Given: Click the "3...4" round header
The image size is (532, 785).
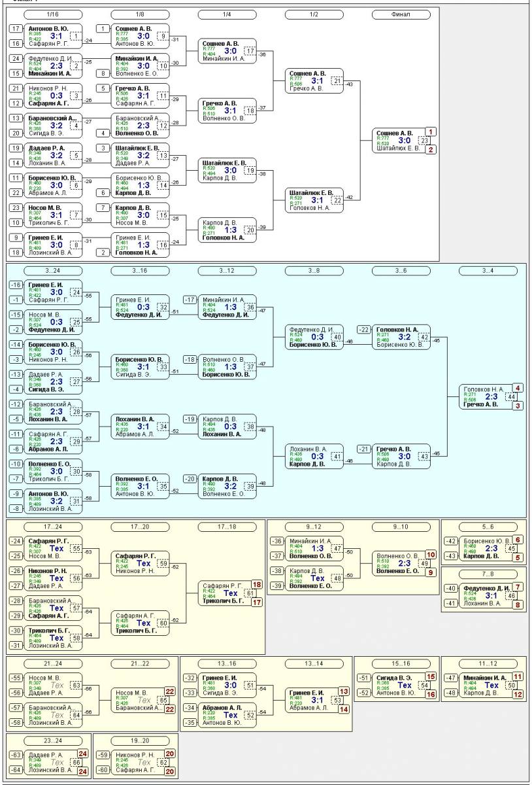Looking at the screenshot, I should (488, 270).
